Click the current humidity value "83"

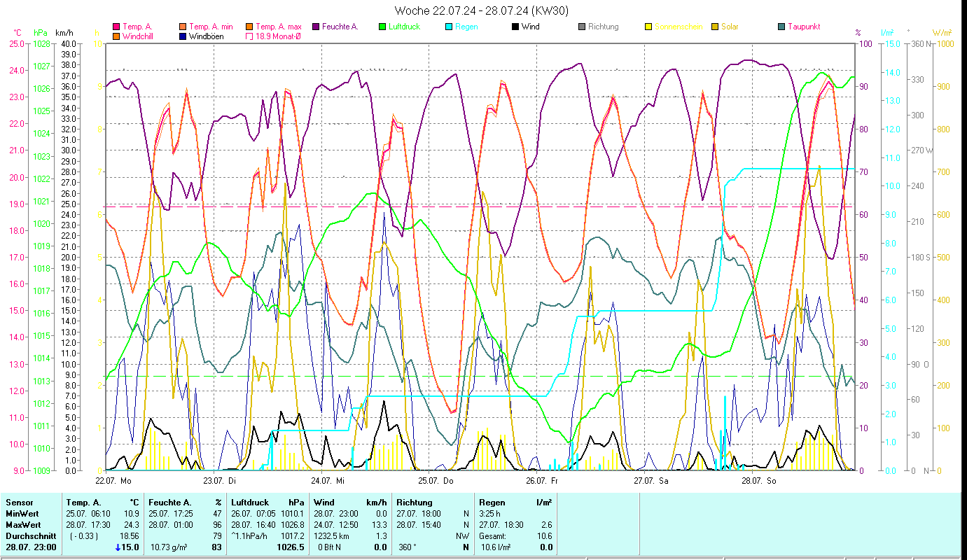pos(216,547)
